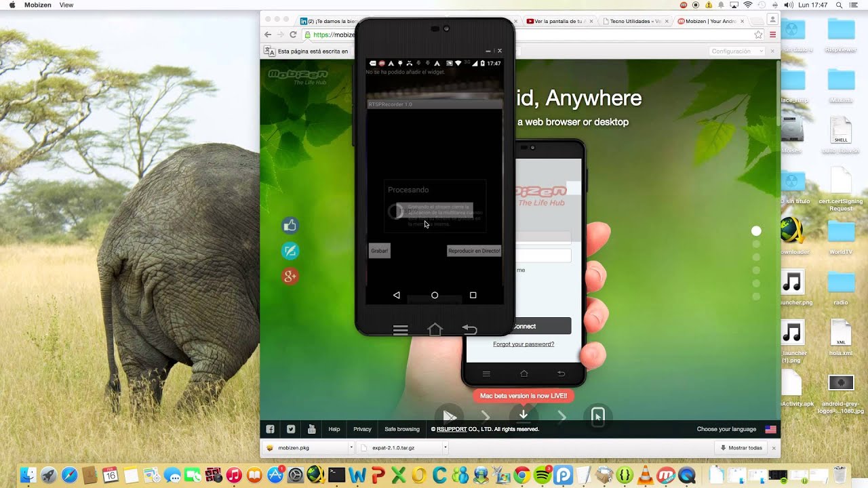
Task: Open Spotlight search in the menu bar
Action: 839,5
